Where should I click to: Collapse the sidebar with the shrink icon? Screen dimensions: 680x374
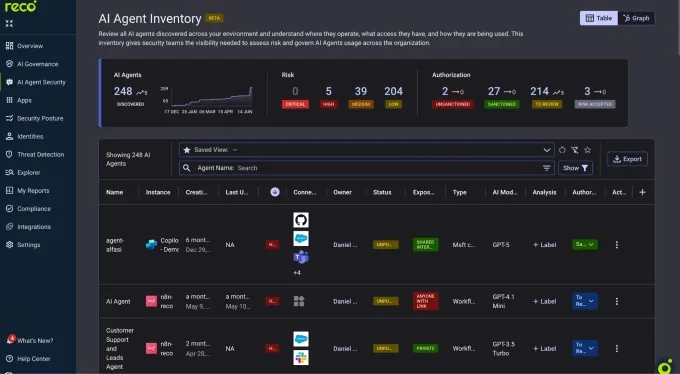pos(9,23)
